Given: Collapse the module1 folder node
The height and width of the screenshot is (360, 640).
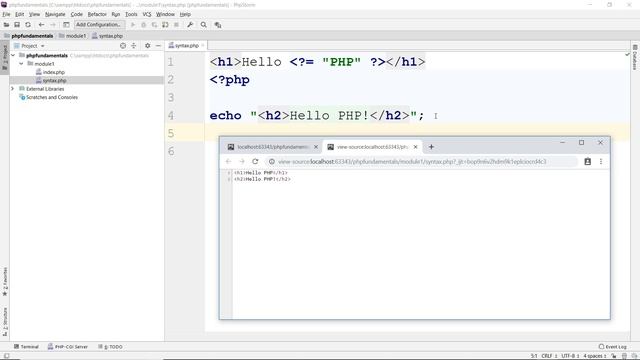Looking at the screenshot, I should 21,64.
